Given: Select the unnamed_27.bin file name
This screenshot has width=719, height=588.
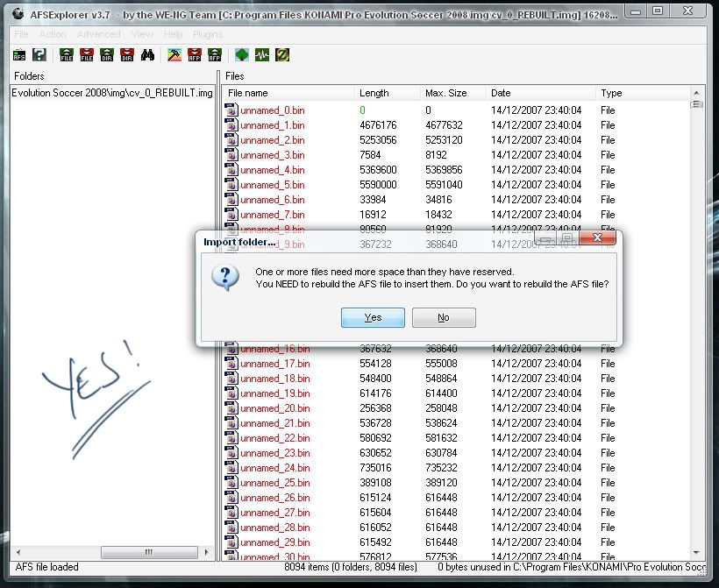Looking at the screenshot, I should coord(275,513).
